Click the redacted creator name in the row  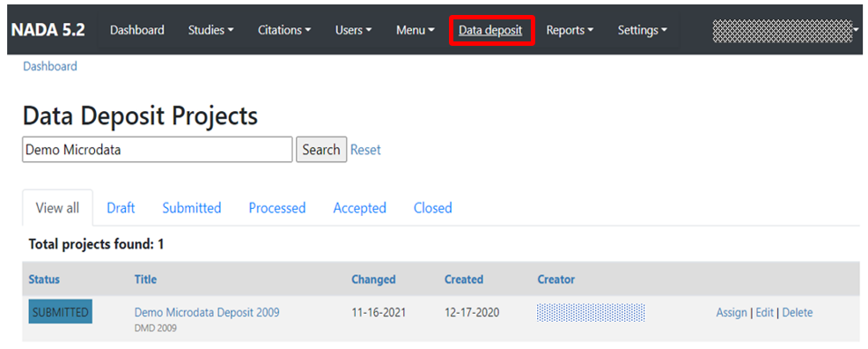(592, 313)
